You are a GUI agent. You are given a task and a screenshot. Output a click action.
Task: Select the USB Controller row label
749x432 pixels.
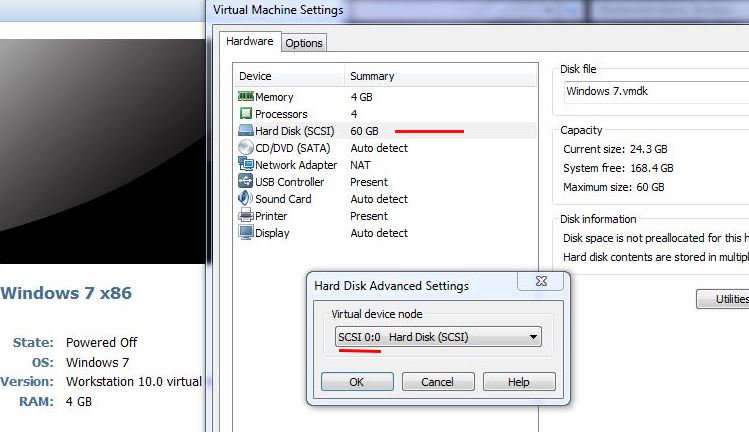(x=289, y=182)
